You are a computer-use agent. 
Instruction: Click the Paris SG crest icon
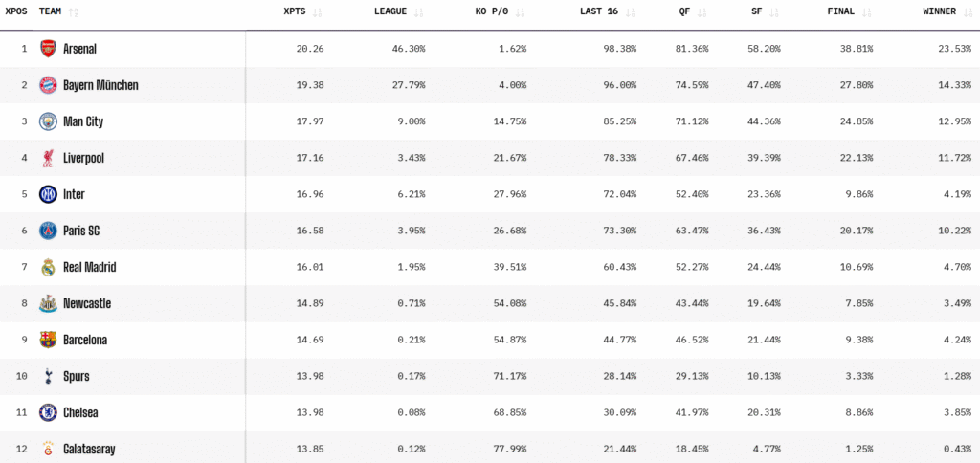click(48, 231)
